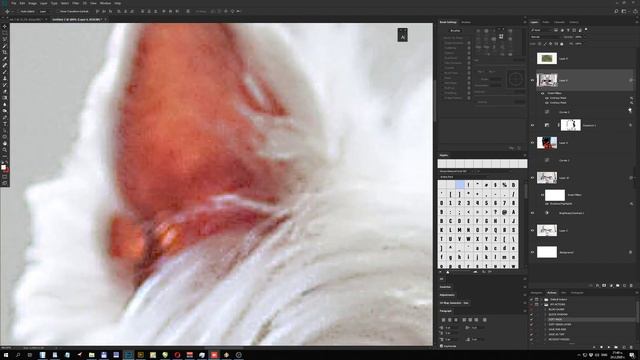Click the foreground color swatch
The image size is (640, 360).
[x=4, y=167]
